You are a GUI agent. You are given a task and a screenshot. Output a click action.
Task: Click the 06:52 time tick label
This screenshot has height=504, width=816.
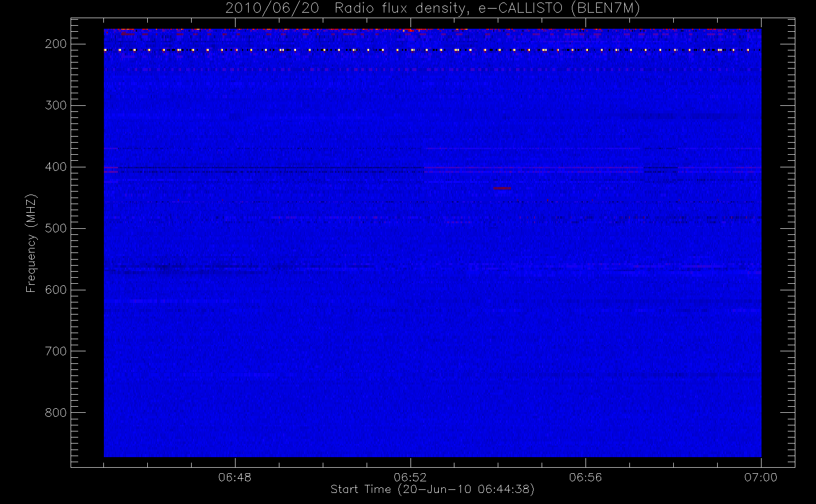411,477
